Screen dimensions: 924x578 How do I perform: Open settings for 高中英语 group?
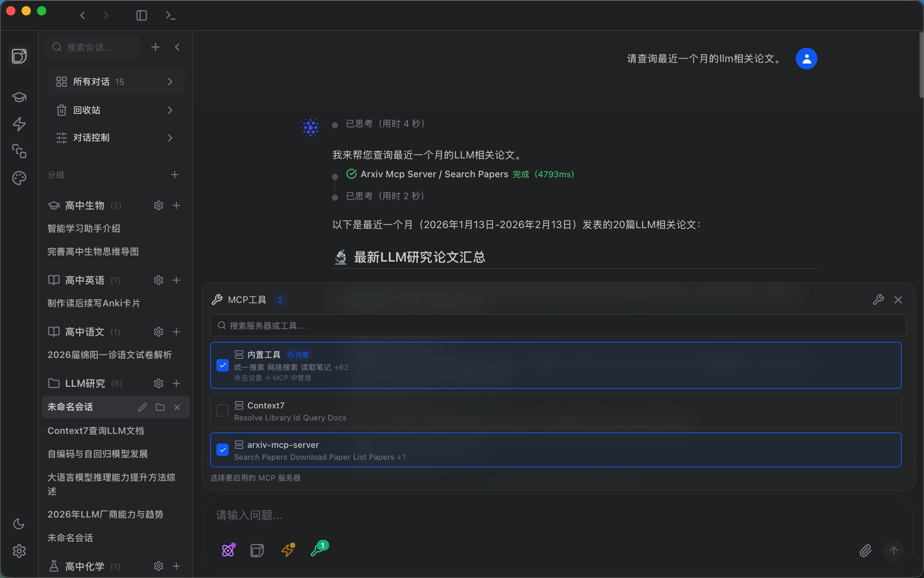[x=159, y=280]
